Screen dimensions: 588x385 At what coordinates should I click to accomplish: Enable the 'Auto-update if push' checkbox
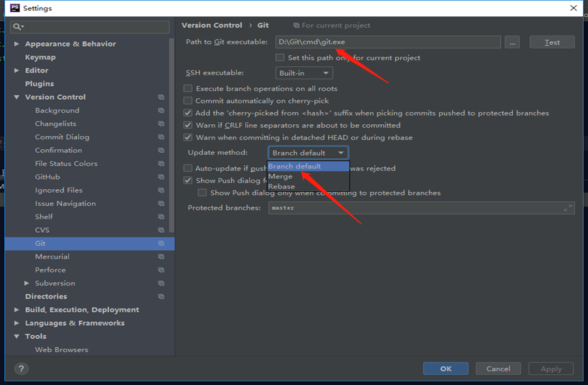point(188,169)
